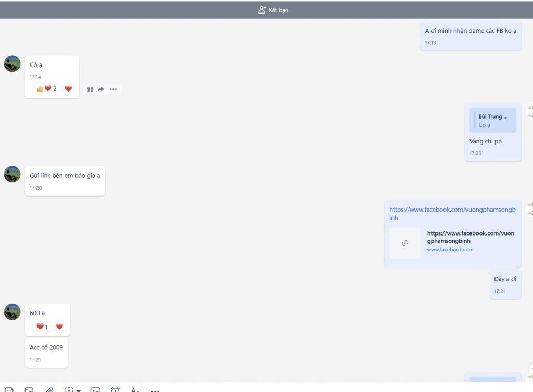The height and width of the screenshot is (392, 533).
Task: Click the quote reply icon beside "Có ạ"
Action: (x=90, y=89)
